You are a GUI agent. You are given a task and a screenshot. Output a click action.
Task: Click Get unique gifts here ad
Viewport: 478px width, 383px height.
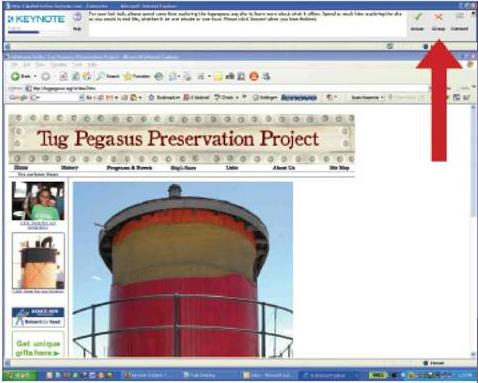[38, 345]
